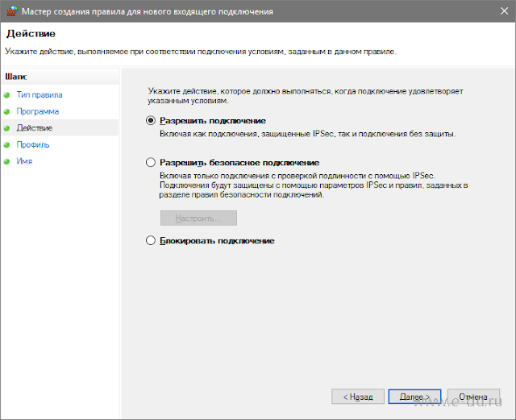This screenshot has height=420, width=516.
Task: Click the window title "Мастер создания правила"
Action: [x=148, y=11]
